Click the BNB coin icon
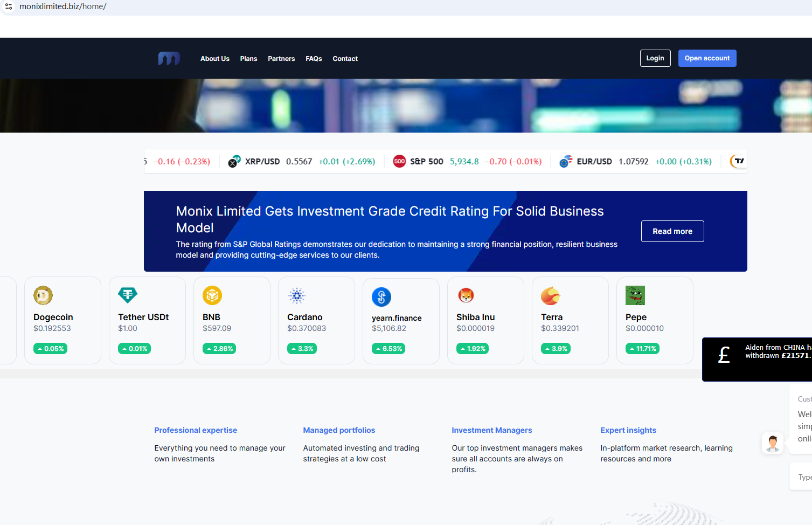 click(212, 295)
